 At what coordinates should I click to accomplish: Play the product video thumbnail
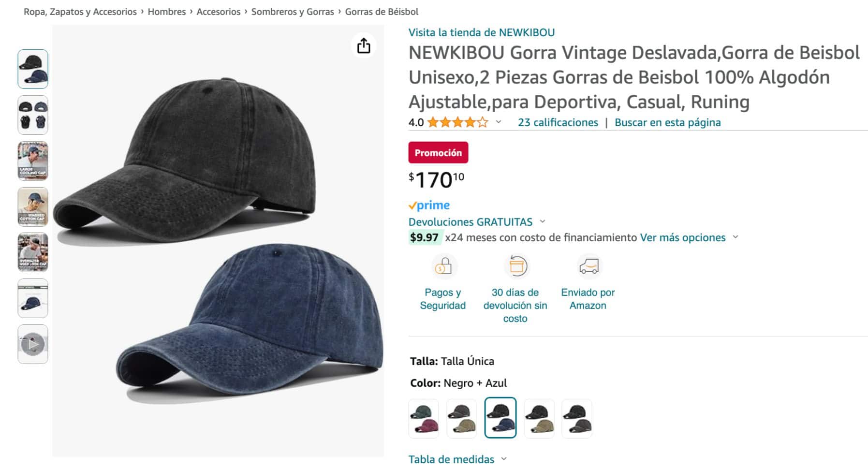(x=33, y=344)
